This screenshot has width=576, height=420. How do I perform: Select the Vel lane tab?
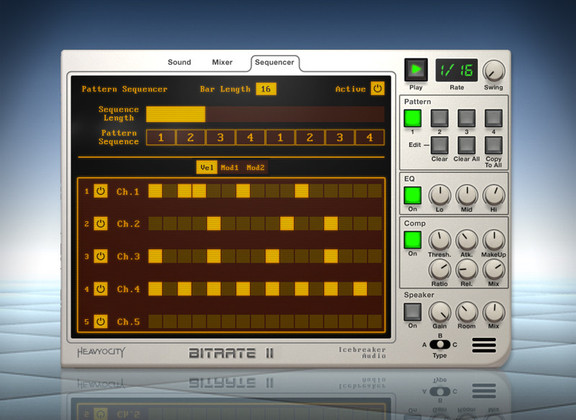[x=206, y=167]
